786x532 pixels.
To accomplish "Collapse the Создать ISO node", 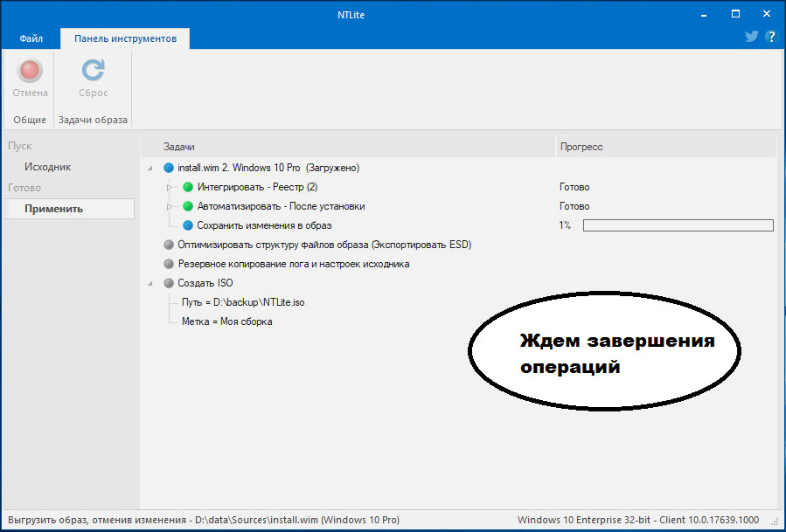I will tap(150, 284).
